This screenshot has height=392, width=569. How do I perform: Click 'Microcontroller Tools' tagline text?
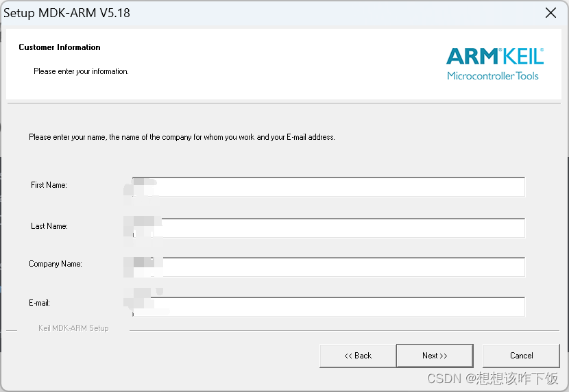click(493, 76)
